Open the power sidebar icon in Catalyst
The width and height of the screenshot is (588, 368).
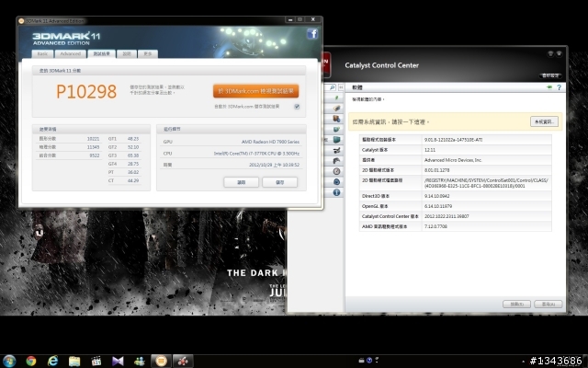(x=337, y=182)
